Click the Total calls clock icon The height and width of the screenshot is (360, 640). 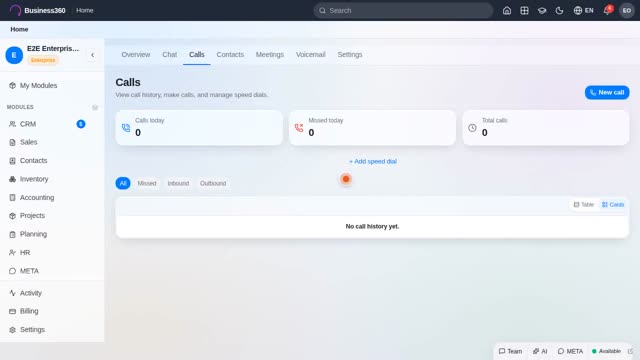click(472, 128)
